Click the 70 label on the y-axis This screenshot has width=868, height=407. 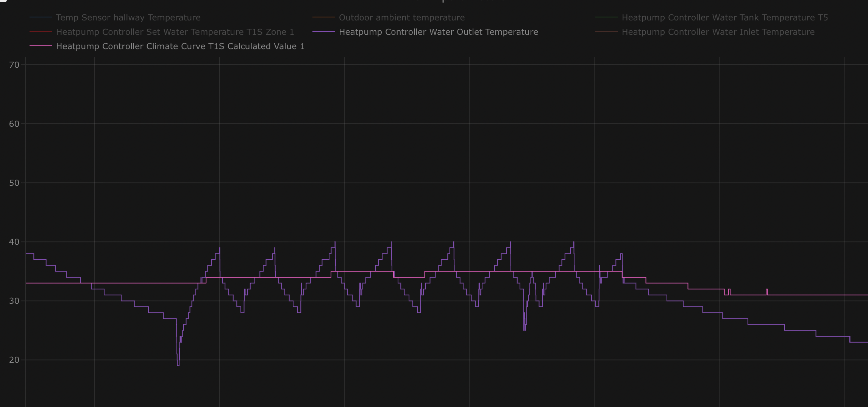[14, 65]
